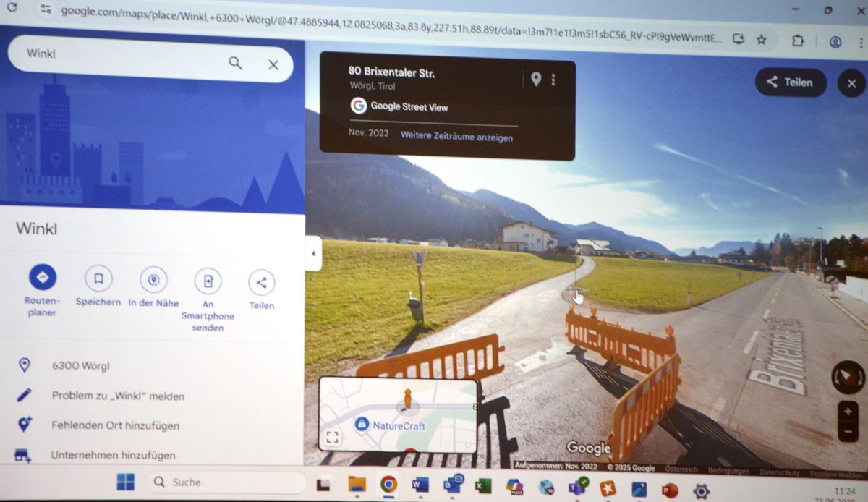Expand the minimap with the fullscreen icon
This screenshot has width=868, height=502.
tap(332, 437)
